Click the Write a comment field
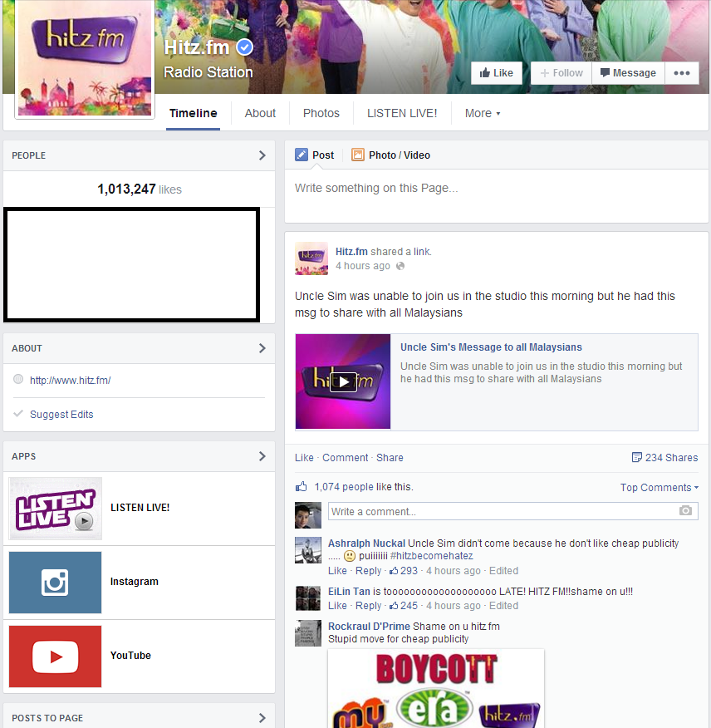 (x=512, y=511)
